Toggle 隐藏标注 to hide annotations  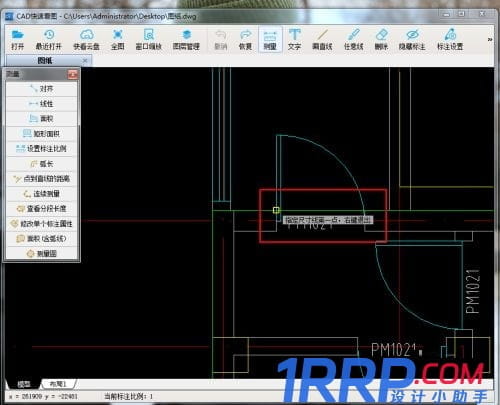click(412, 39)
